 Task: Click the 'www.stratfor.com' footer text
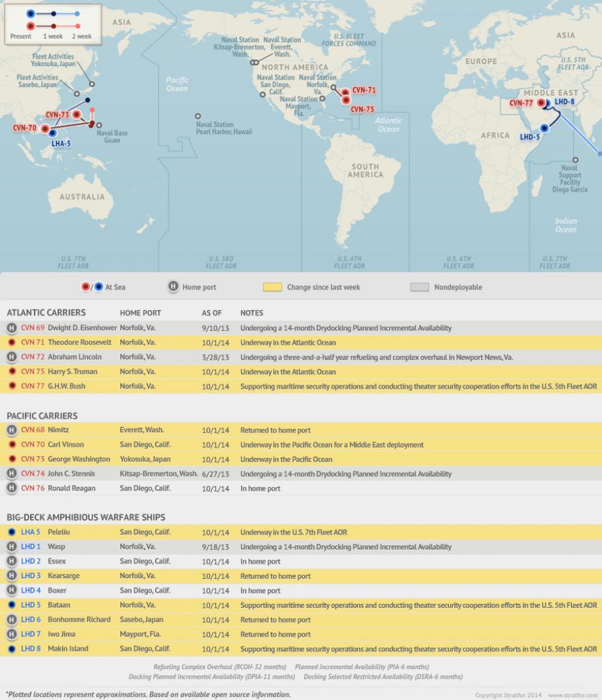tap(573, 695)
